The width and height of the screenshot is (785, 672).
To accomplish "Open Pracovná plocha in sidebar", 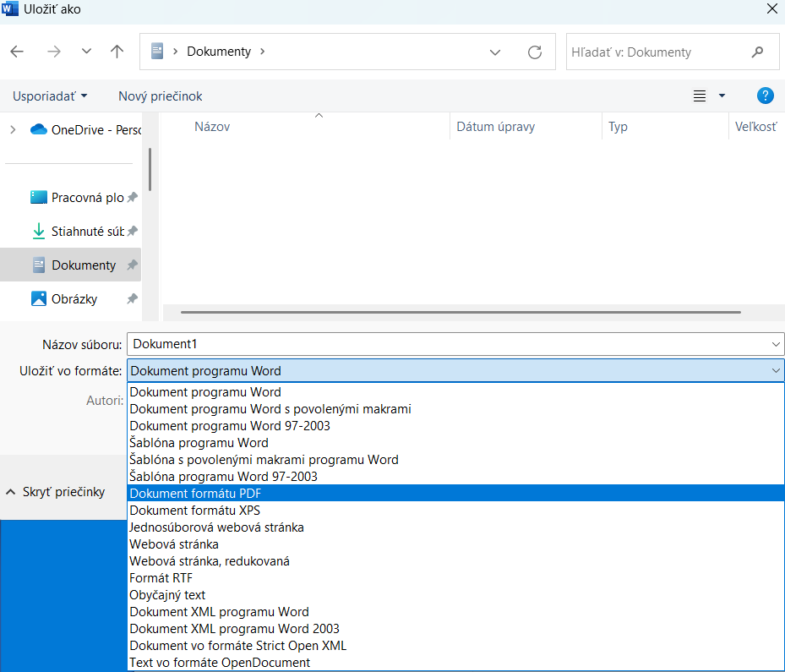I will (77, 197).
